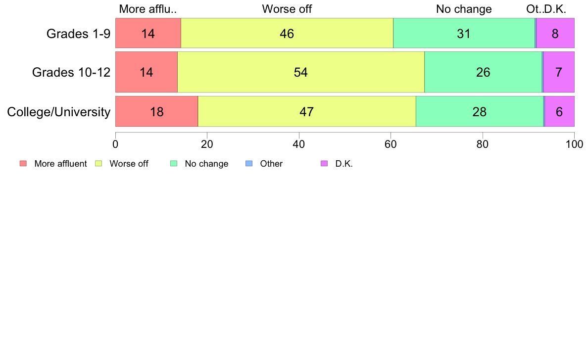The width and height of the screenshot is (588, 364).
Task: Select the Grades 10-12 row label
Action: tap(71, 72)
